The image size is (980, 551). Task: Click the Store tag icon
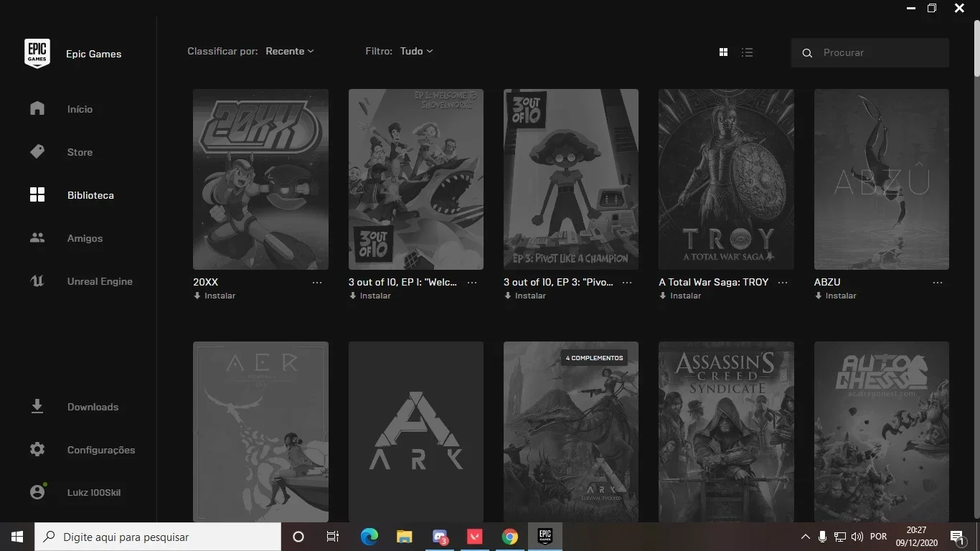tap(37, 151)
